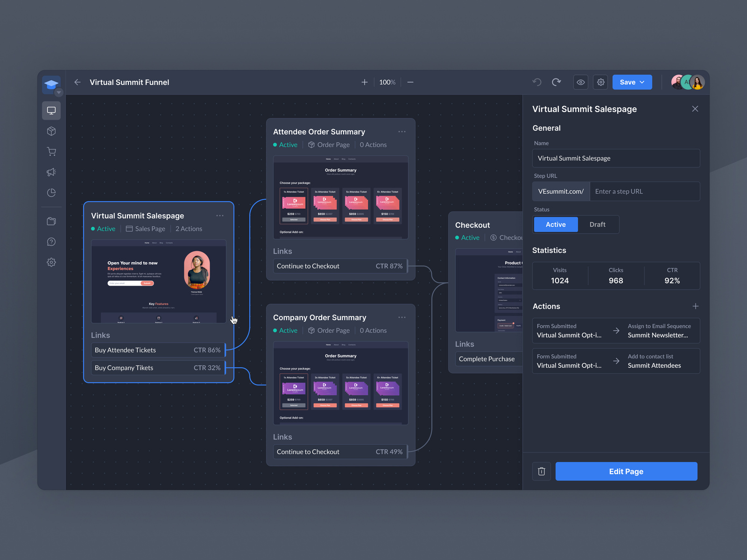This screenshot has height=560, width=747.
Task: Click the undo arrow in the top bar
Action: 536,82
